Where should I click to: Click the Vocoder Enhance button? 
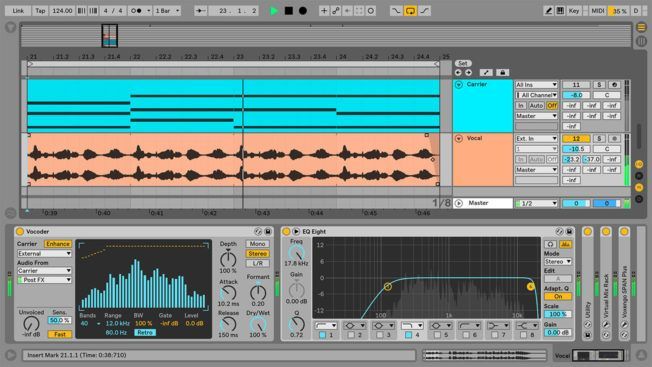pyautogui.click(x=58, y=244)
